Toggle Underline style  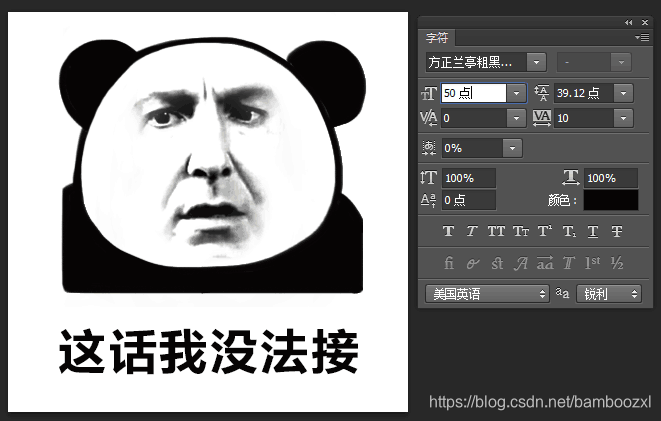click(x=593, y=231)
